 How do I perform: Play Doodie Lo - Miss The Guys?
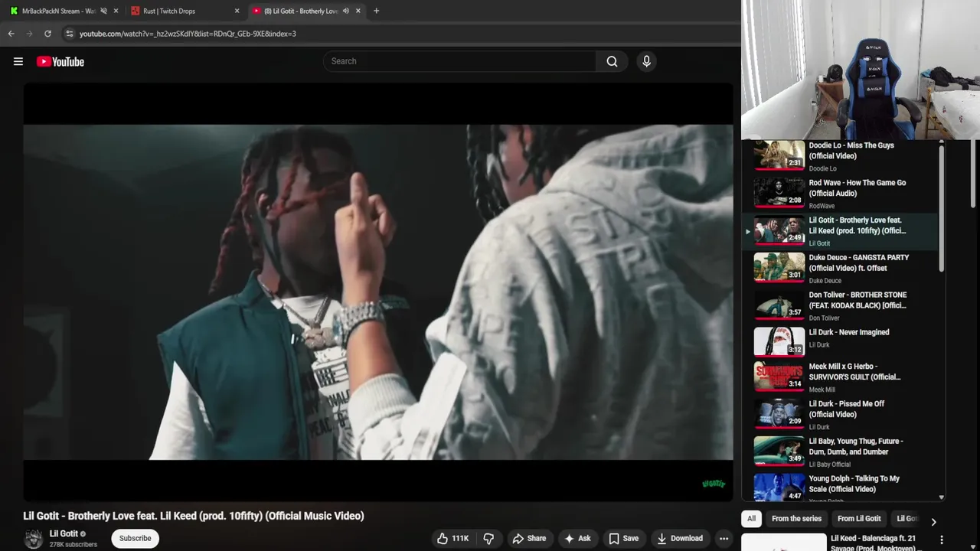tap(841, 155)
